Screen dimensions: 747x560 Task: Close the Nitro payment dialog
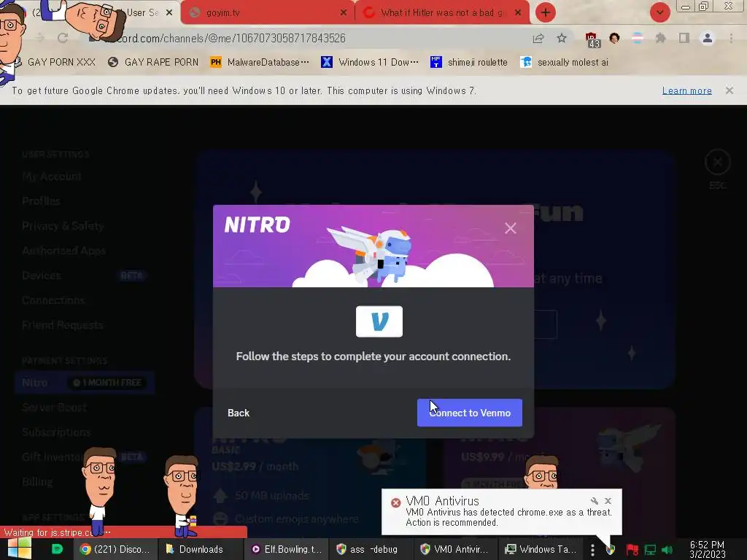coord(510,228)
